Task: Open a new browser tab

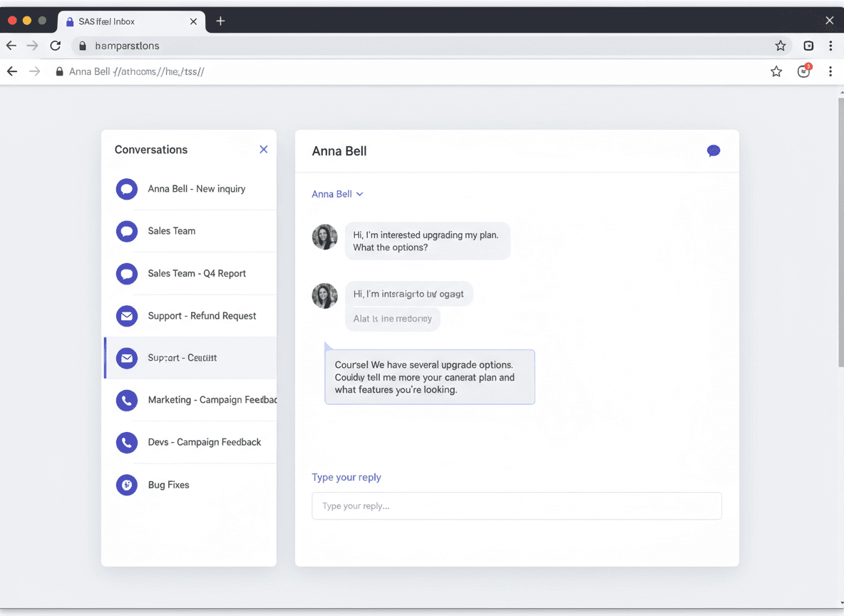Action: coord(220,21)
